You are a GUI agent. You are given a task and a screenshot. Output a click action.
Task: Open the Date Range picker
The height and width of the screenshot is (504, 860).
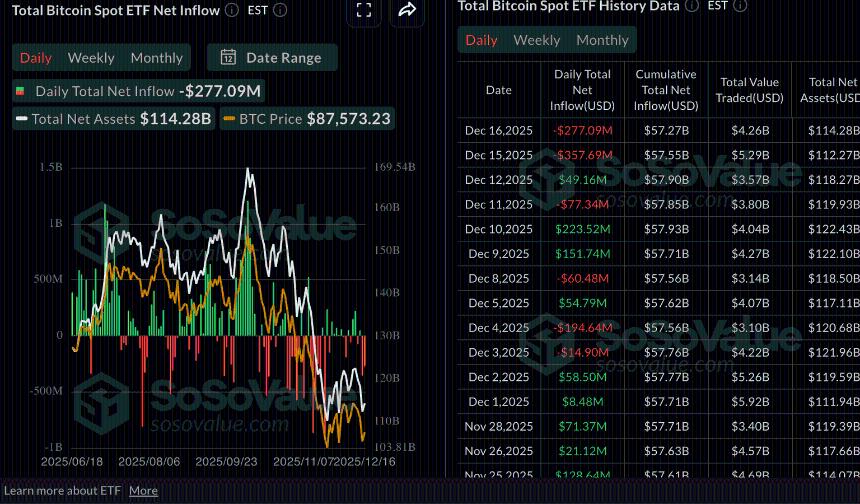[272, 57]
